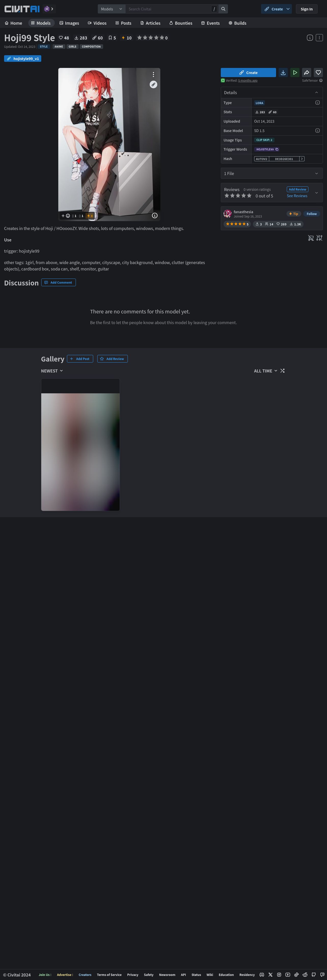Open Instagram link in footer

[279, 975]
